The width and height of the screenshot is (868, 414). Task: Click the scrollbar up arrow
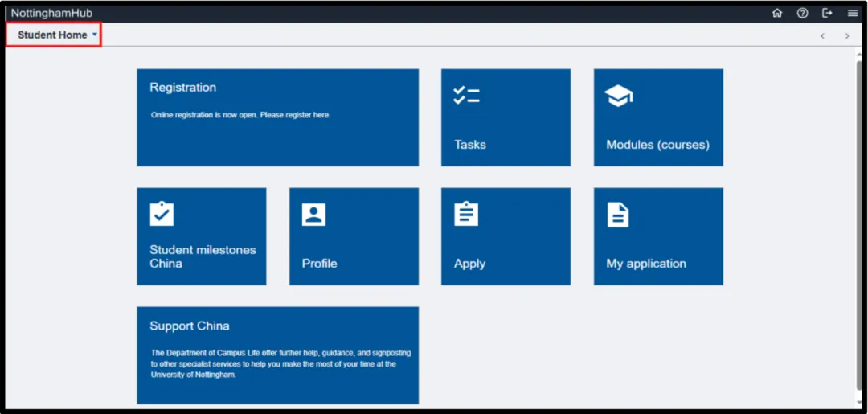(x=858, y=53)
